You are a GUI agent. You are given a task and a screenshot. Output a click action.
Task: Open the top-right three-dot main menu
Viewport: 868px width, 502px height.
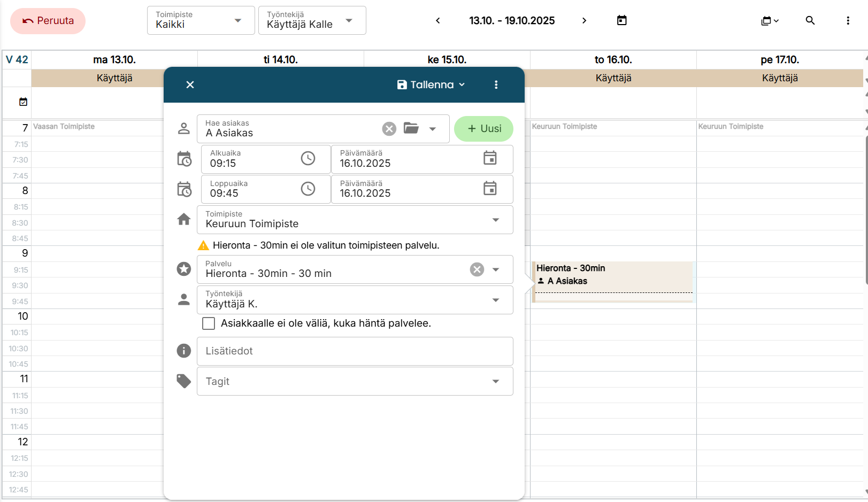click(x=847, y=20)
